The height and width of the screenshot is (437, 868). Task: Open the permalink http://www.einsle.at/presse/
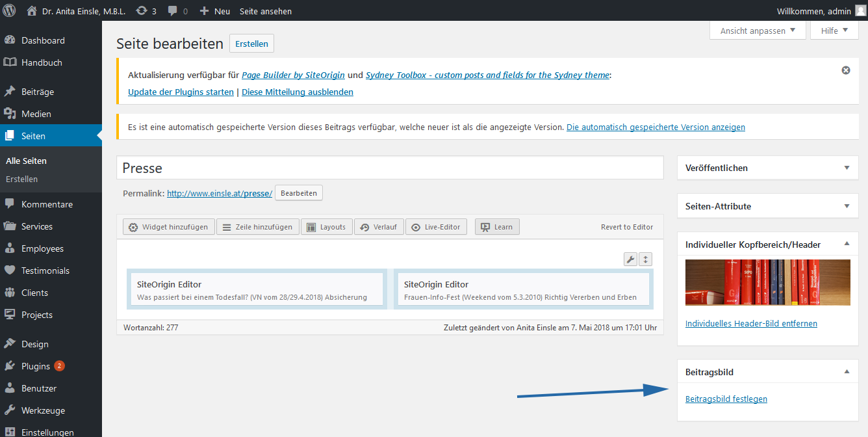pyautogui.click(x=220, y=193)
